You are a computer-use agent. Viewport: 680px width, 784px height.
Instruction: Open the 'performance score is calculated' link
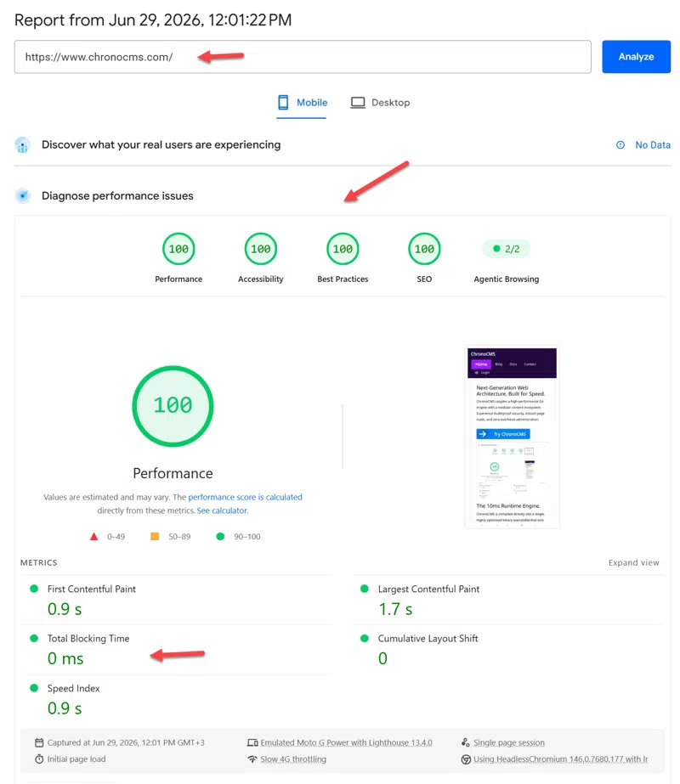245,497
